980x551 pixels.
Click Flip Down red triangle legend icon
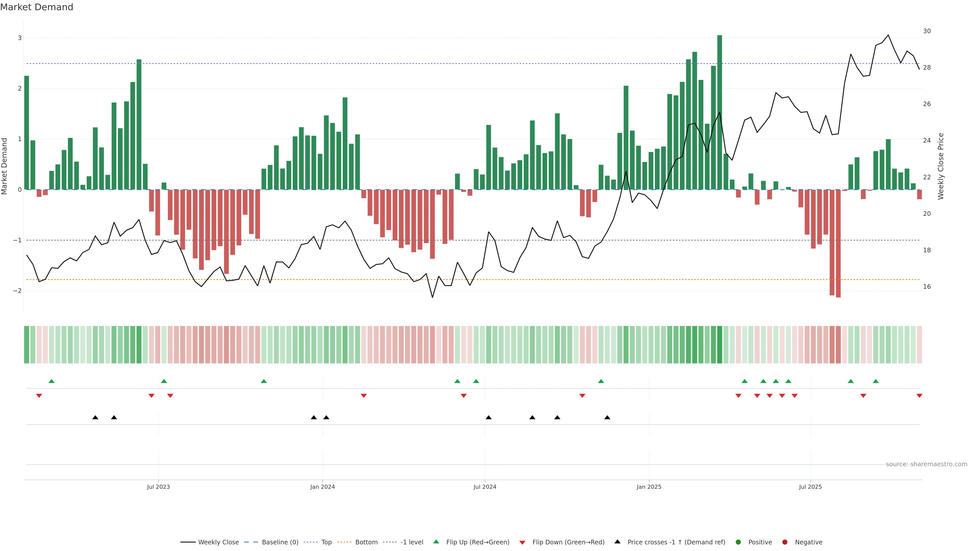(522, 543)
